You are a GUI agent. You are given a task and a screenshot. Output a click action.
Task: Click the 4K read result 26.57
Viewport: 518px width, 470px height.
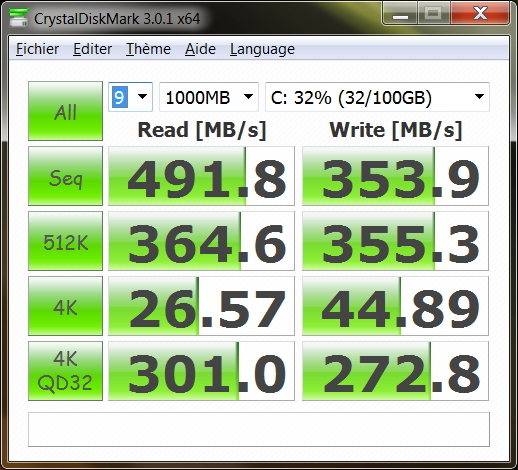point(201,306)
